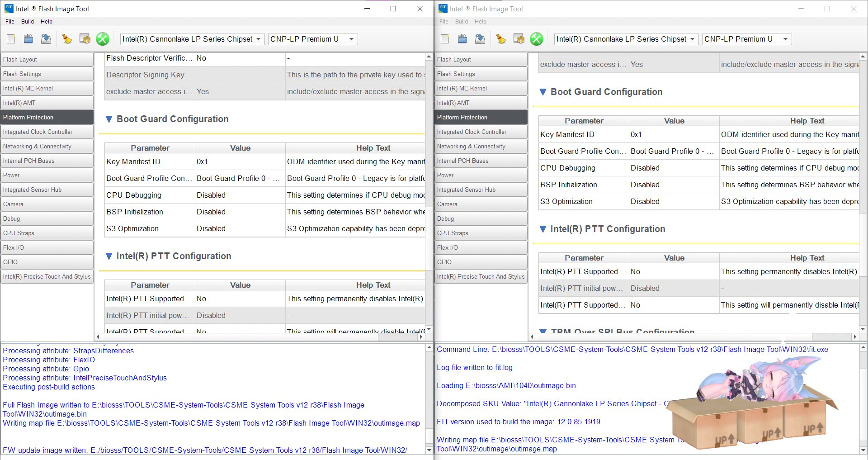Click Save icon in right window toolbar
Image resolution: width=868 pixels, height=460 pixels.
[x=480, y=39]
